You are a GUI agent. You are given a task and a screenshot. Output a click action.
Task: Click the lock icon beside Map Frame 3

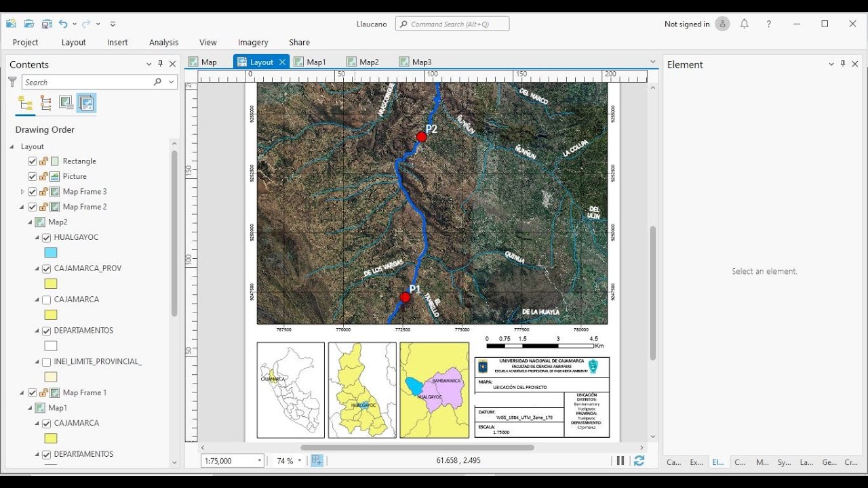pyautogui.click(x=43, y=192)
